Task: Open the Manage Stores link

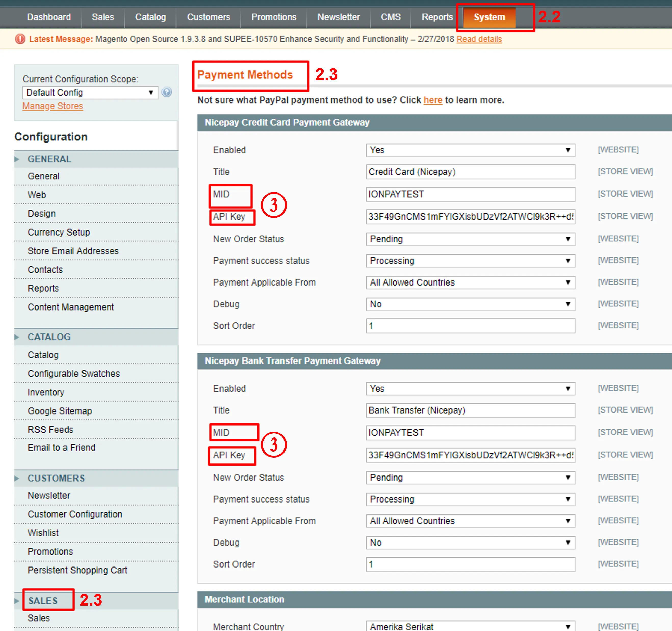Action: click(53, 106)
